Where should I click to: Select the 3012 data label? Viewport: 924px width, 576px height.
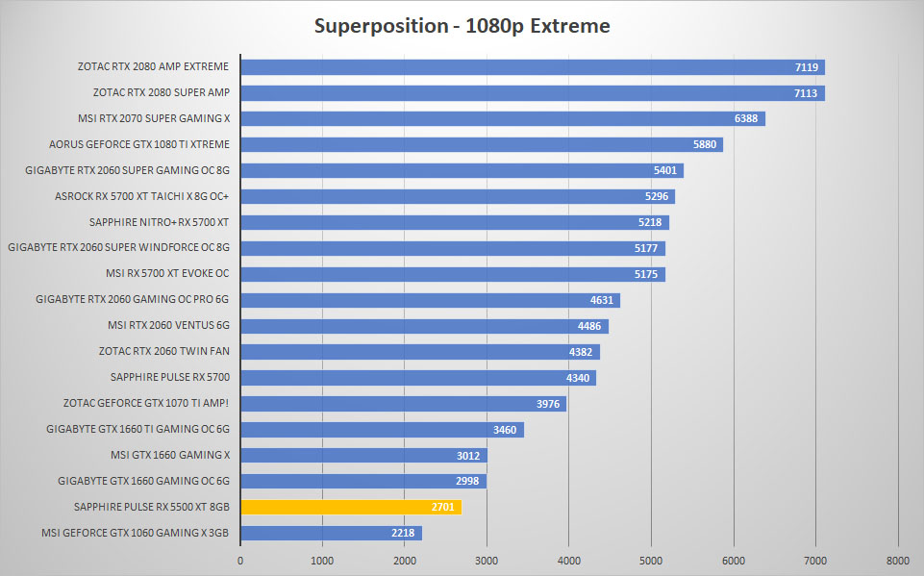(468, 456)
